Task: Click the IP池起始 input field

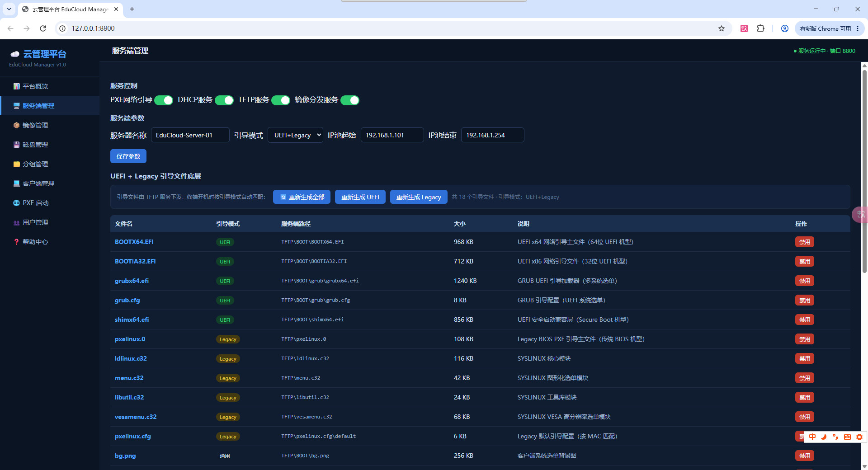Action: point(392,135)
